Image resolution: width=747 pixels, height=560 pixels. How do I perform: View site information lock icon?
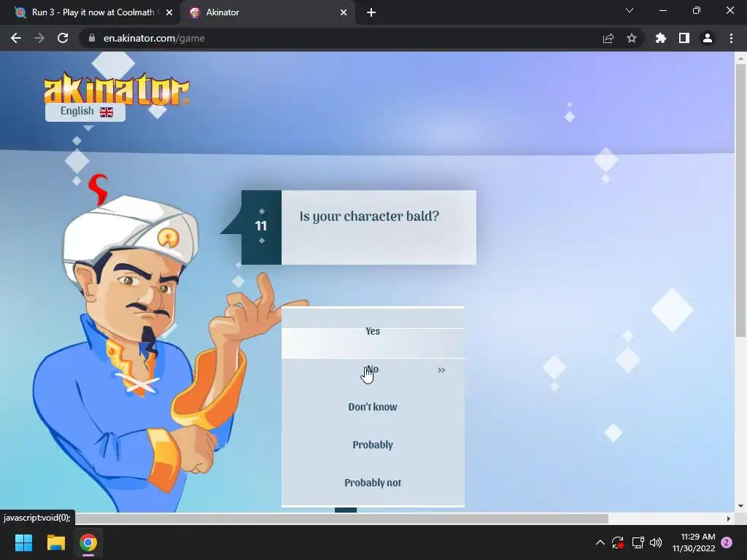pyautogui.click(x=92, y=38)
